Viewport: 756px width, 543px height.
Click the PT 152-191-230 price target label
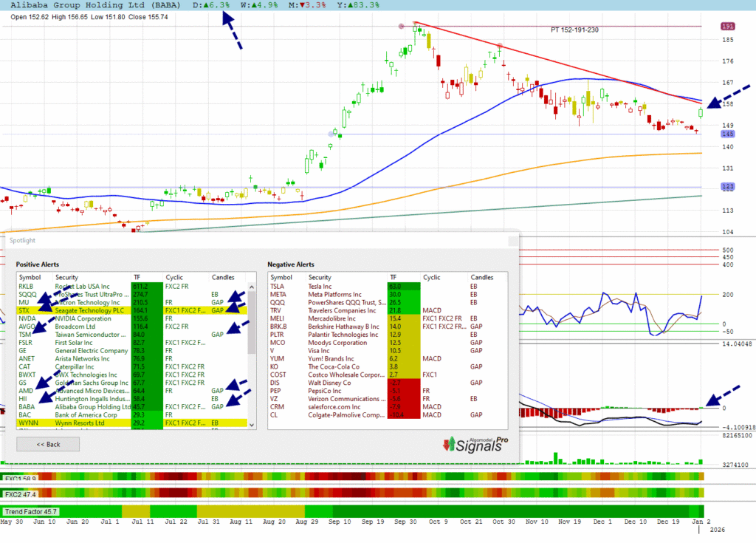574,30
